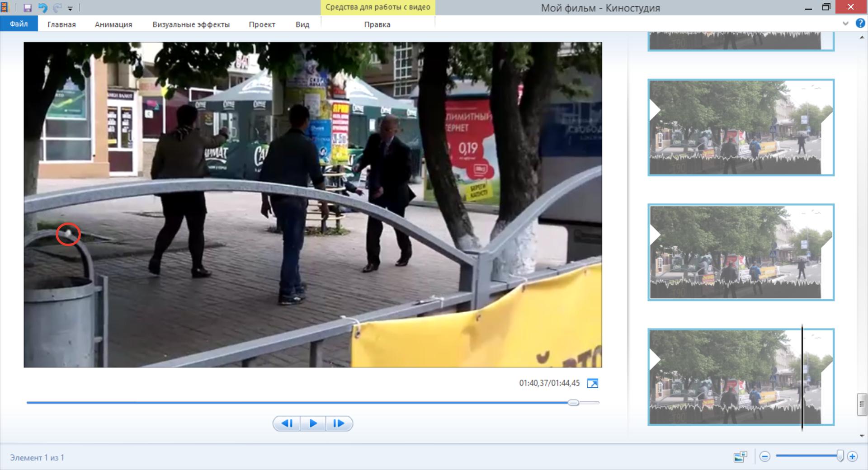Select the second storyboard clip thumbnail
Viewport: 868px width, 470px height.
click(741, 127)
